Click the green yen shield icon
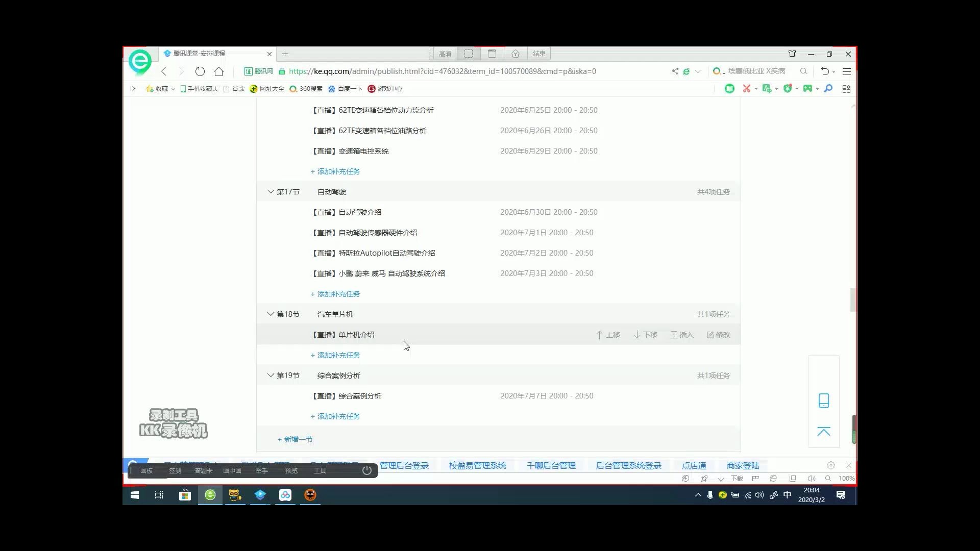The width and height of the screenshot is (980, 551). point(788,89)
